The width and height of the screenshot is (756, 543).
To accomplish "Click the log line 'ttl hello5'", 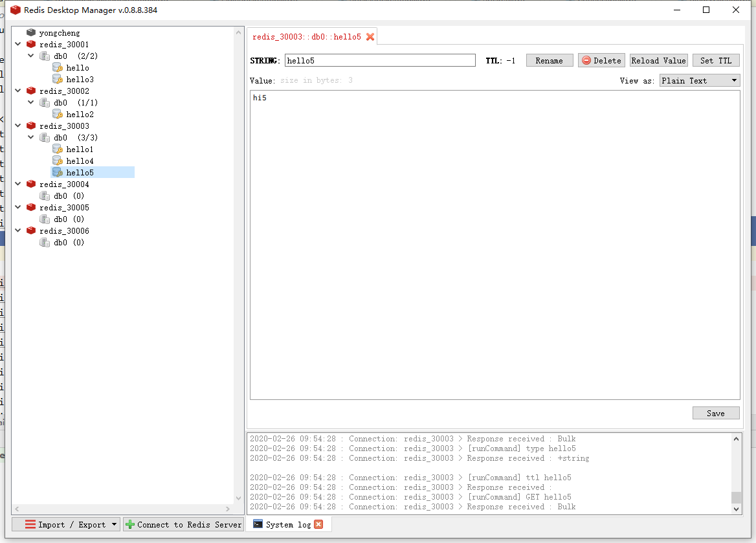I will (x=410, y=478).
